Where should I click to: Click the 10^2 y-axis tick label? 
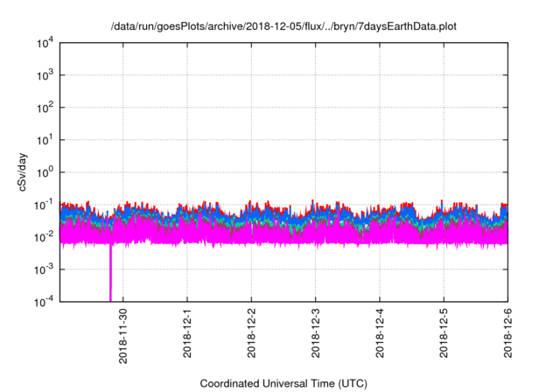click(45, 108)
